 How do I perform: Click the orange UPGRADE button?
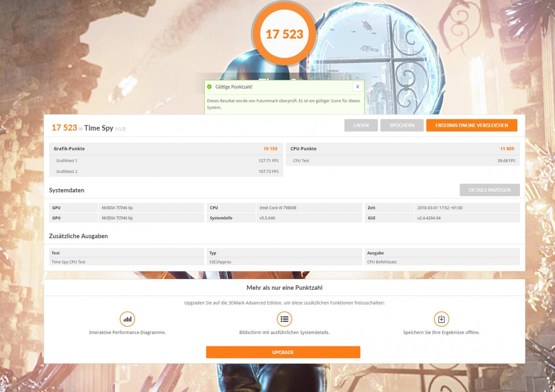tap(283, 352)
